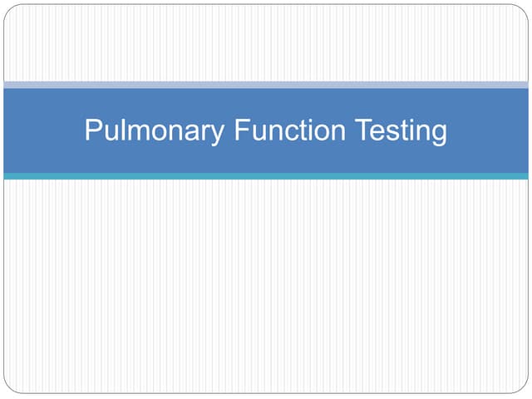Select the capital "P" starting the title

(93, 131)
